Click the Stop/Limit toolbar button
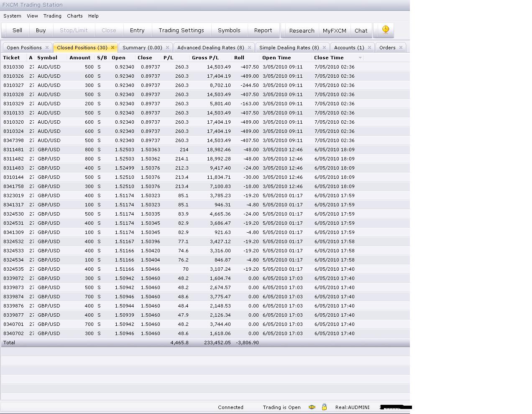 pyautogui.click(x=74, y=30)
